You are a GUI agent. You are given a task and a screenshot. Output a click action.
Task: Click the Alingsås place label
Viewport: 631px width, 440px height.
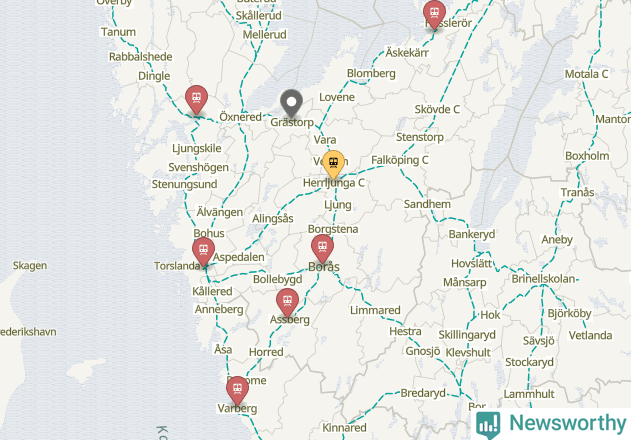(273, 219)
